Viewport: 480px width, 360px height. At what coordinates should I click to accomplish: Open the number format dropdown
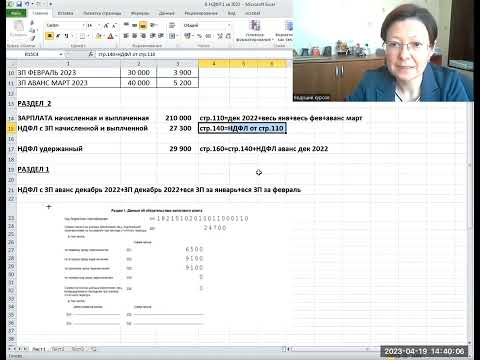(x=229, y=25)
